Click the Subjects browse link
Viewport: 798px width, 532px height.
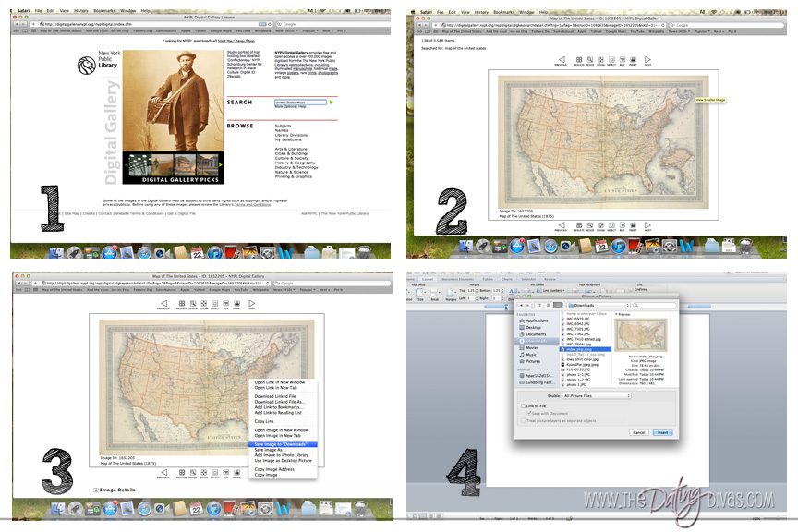283,126
